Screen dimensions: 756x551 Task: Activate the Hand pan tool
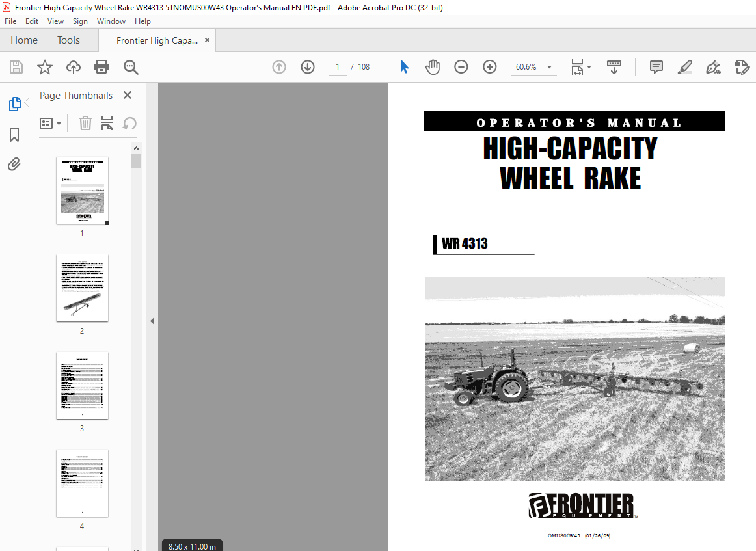[433, 67]
